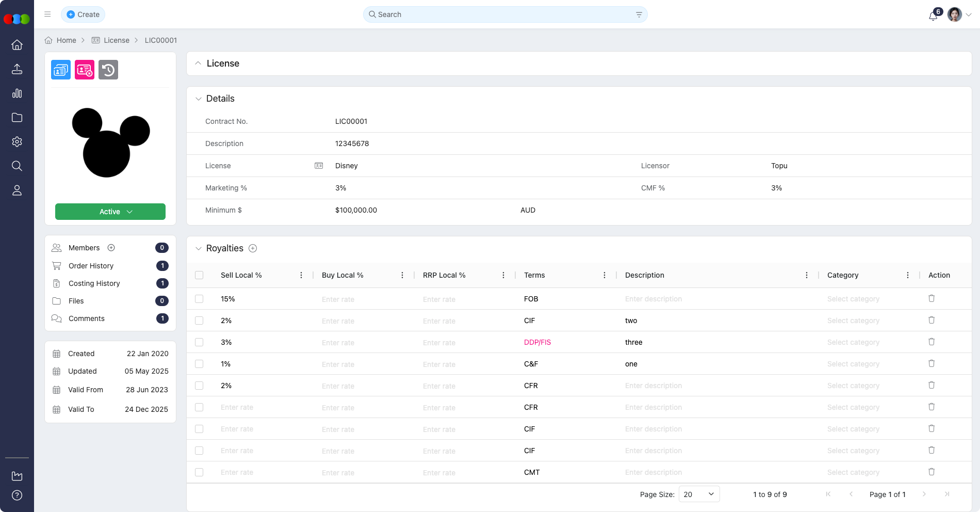Viewport: 980px width, 512px height.
Task: Select the DDP/FIS royalty row checkbox
Action: (x=199, y=342)
